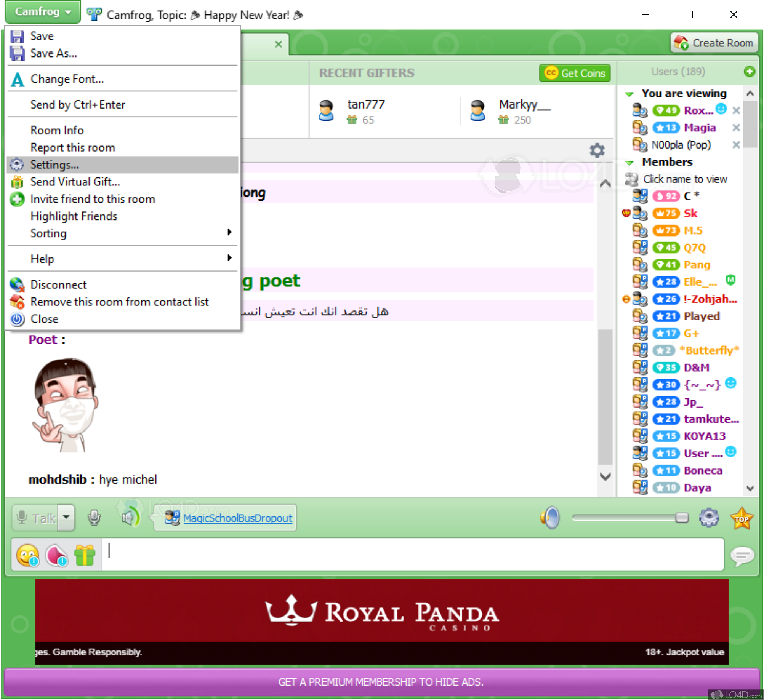Click the sticker icon beside the emoticon button
The image size is (764, 700).
pyautogui.click(x=56, y=555)
